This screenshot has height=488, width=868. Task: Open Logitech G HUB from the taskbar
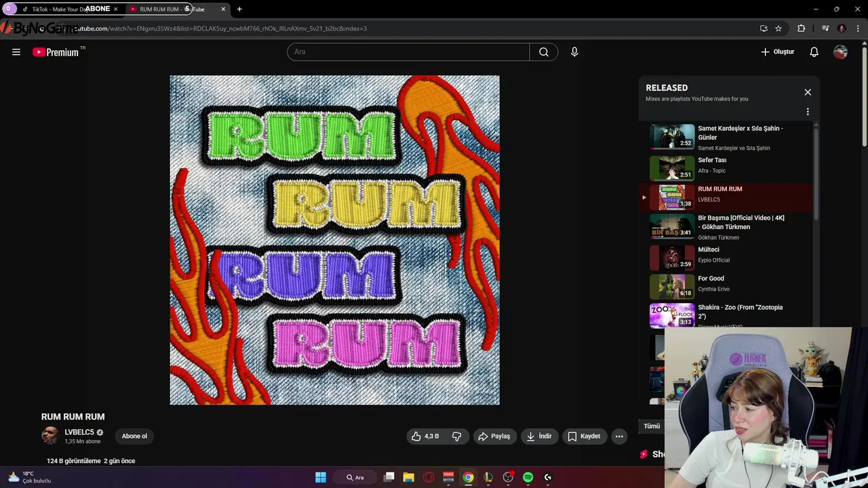click(548, 477)
